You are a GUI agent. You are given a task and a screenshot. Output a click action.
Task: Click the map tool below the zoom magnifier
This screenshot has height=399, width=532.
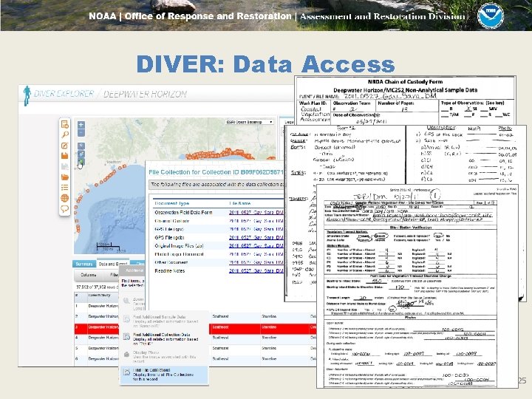pyautogui.click(x=81, y=154)
